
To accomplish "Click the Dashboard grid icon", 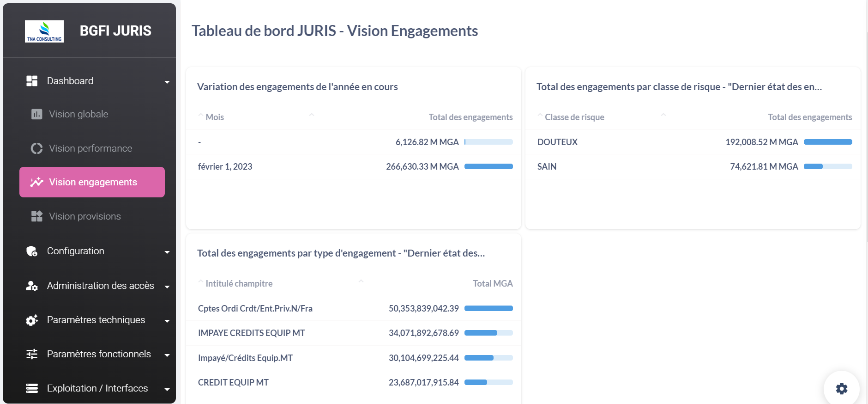I will tap(32, 81).
